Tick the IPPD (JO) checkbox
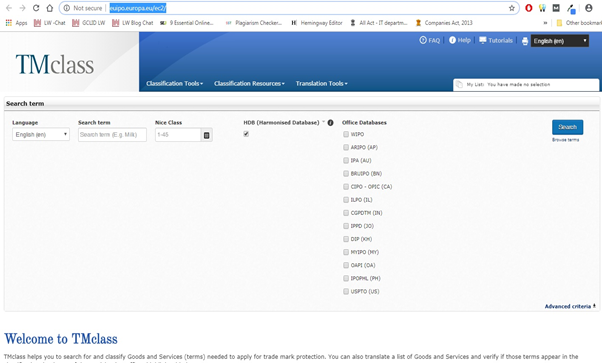Screen dimensions: 602x363 [346, 226]
